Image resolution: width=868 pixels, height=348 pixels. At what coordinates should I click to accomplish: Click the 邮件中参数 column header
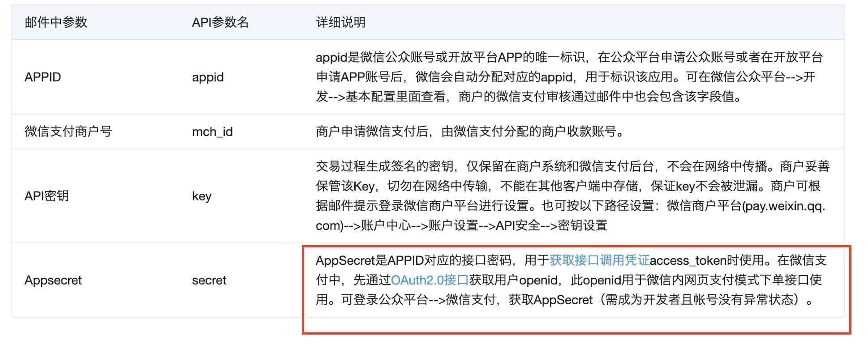point(56,22)
